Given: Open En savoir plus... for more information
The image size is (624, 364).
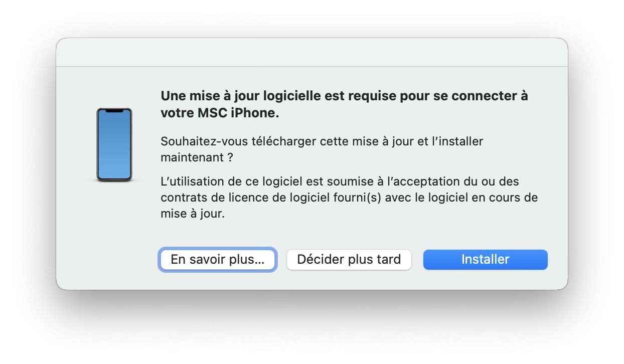Looking at the screenshot, I should 218,260.
